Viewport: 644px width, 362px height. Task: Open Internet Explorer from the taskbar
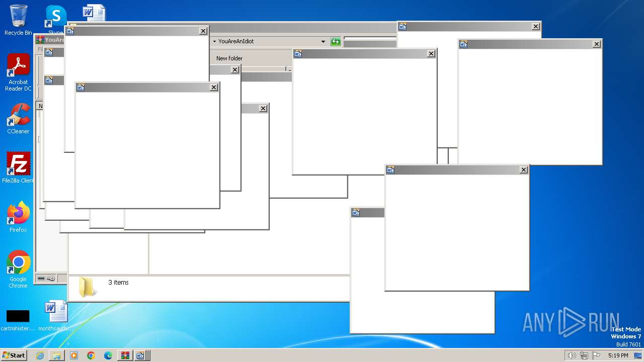point(40,355)
